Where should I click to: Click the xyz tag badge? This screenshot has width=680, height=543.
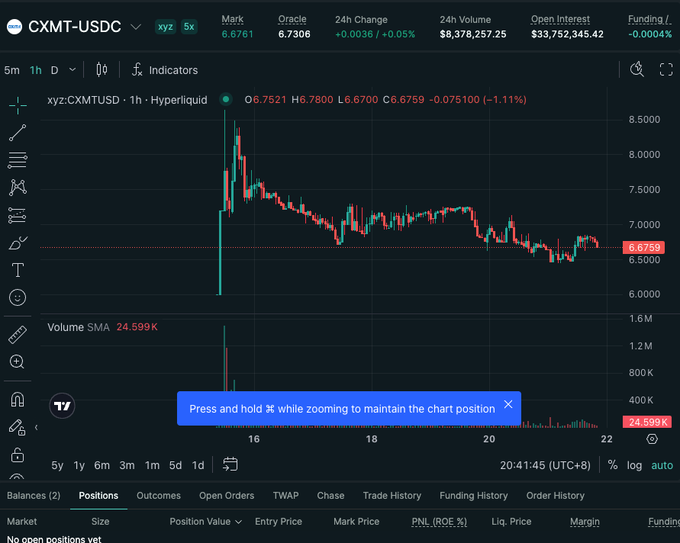[165, 27]
